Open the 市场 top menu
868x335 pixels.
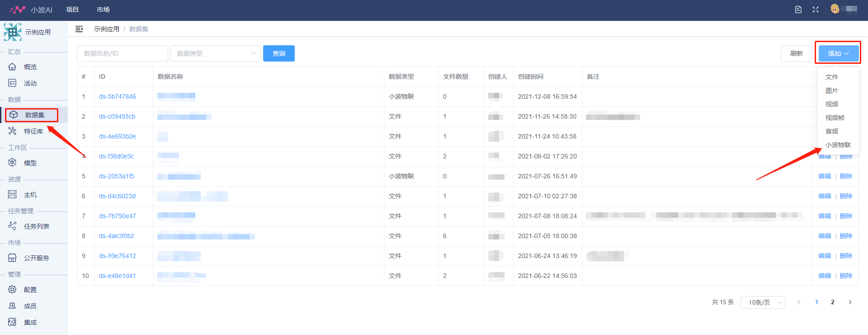(103, 10)
